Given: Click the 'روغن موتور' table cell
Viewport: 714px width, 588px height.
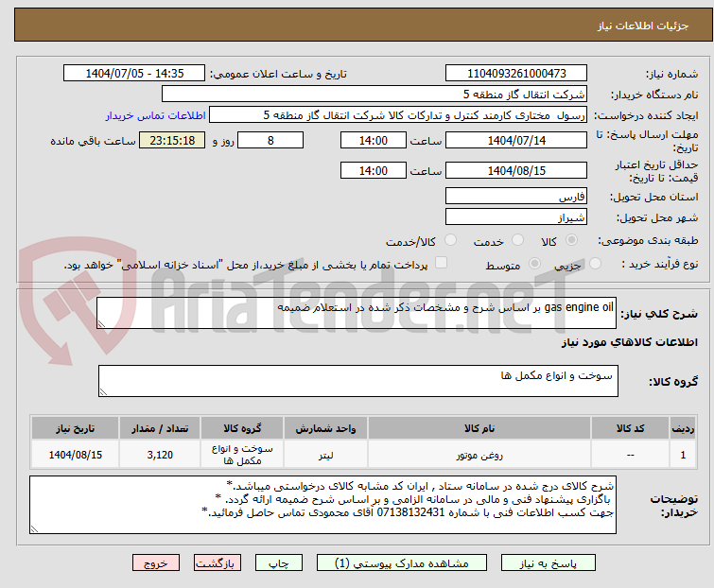Looking at the screenshot, I should coord(479,455).
